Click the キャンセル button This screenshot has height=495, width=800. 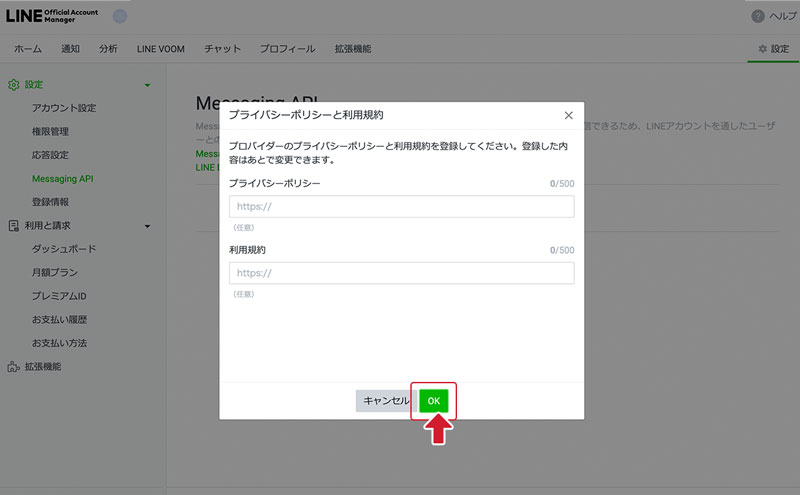(386, 401)
